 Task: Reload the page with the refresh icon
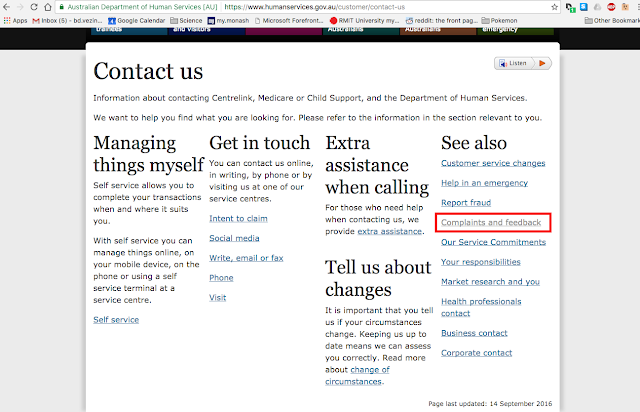click(x=34, y=7)
